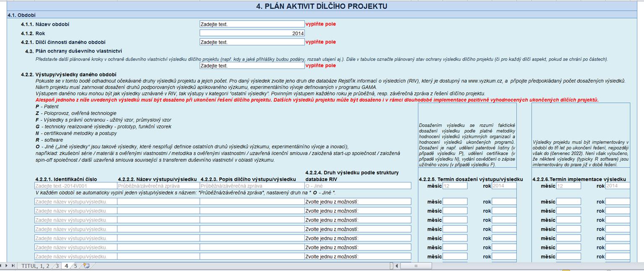Click the heading '4. PLÁN AKTIVIT DÍLČÍHO PROJEKTU'
The height and width of the screenshot is (271, 644).
point(322,6)
